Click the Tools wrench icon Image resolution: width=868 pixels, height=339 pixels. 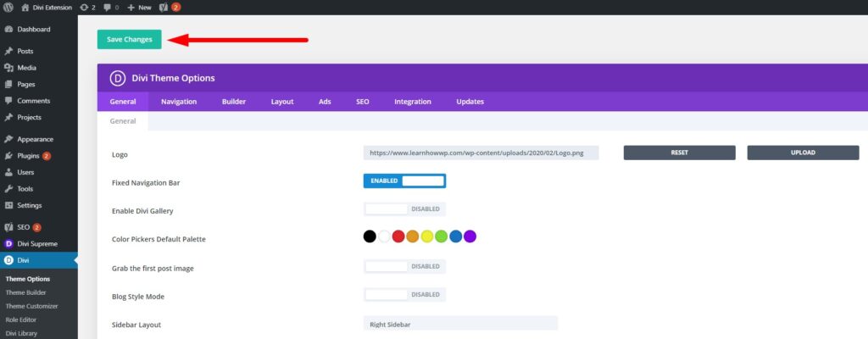point(8,189)
